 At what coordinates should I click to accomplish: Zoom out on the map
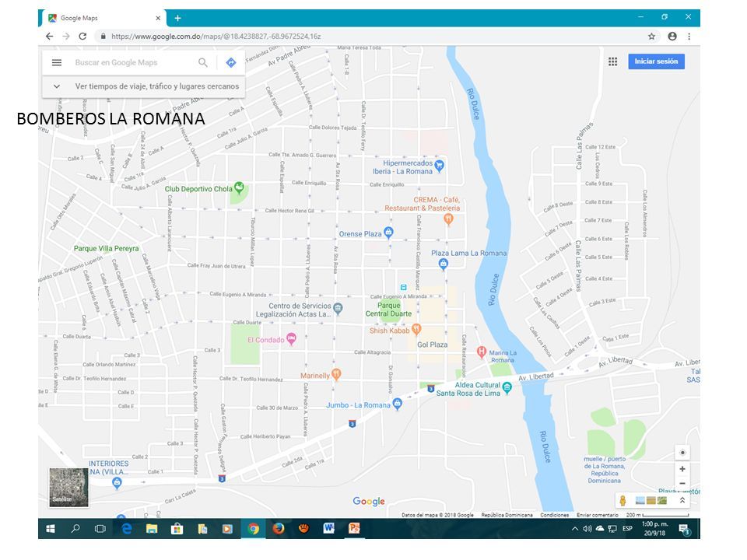682,483
